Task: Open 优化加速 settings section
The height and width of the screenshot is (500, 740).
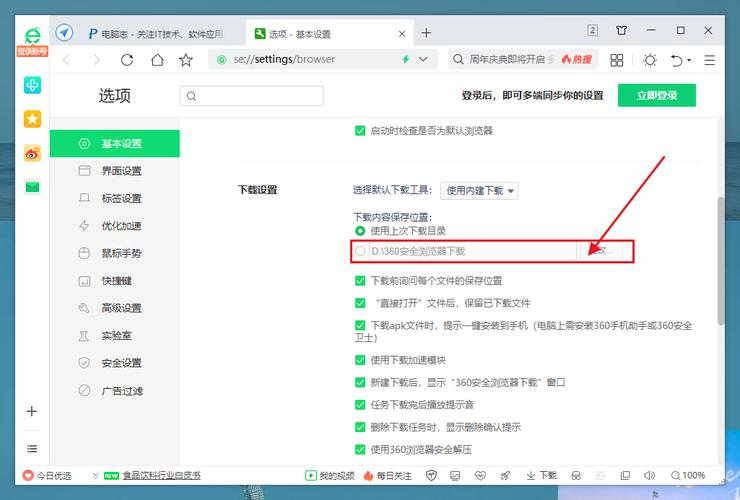Action: 115,226
